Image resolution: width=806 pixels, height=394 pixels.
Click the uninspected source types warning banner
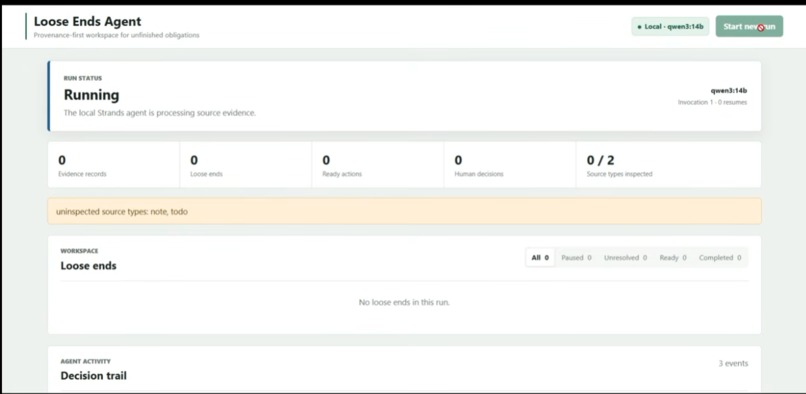point(404,211)
